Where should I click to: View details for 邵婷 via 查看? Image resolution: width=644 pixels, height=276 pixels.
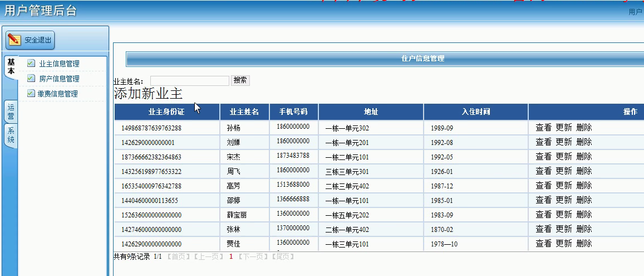point(543,200)
